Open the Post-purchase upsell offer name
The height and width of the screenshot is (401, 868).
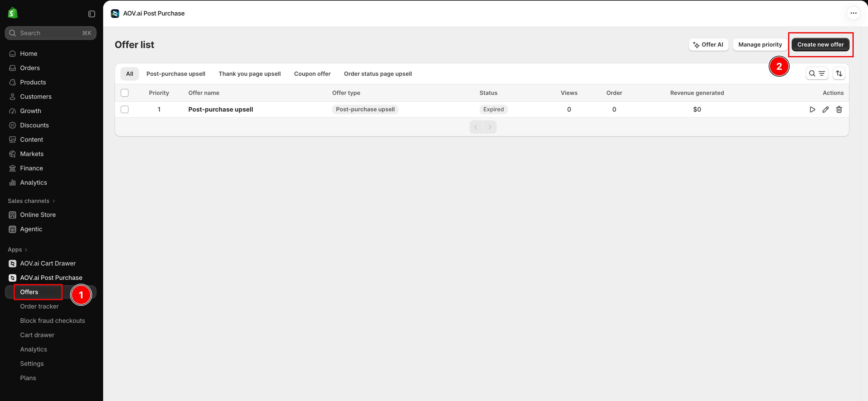point(220,109)
